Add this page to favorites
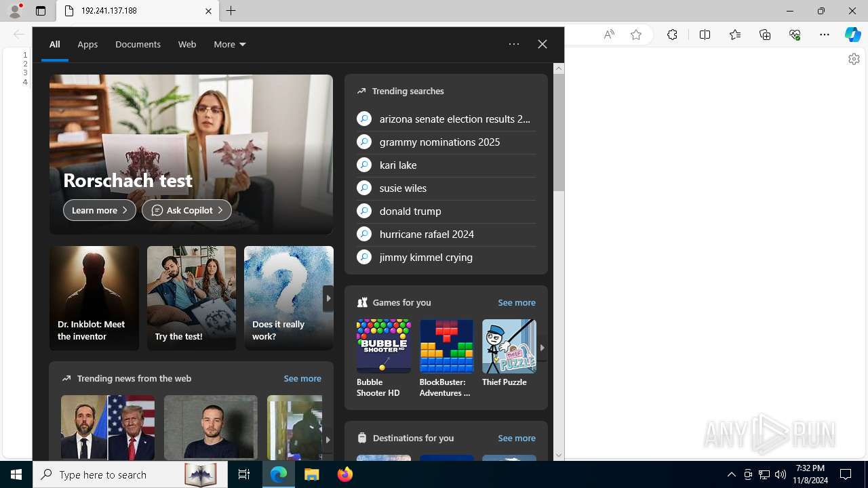This screenshot has height=488, width=868. tap(636, 35)
